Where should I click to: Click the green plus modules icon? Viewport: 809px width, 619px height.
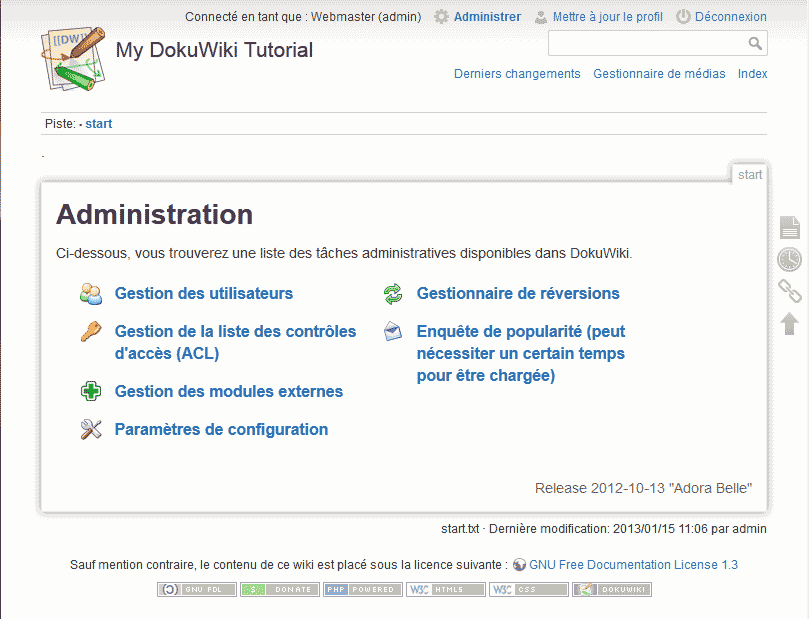[91, 391]
